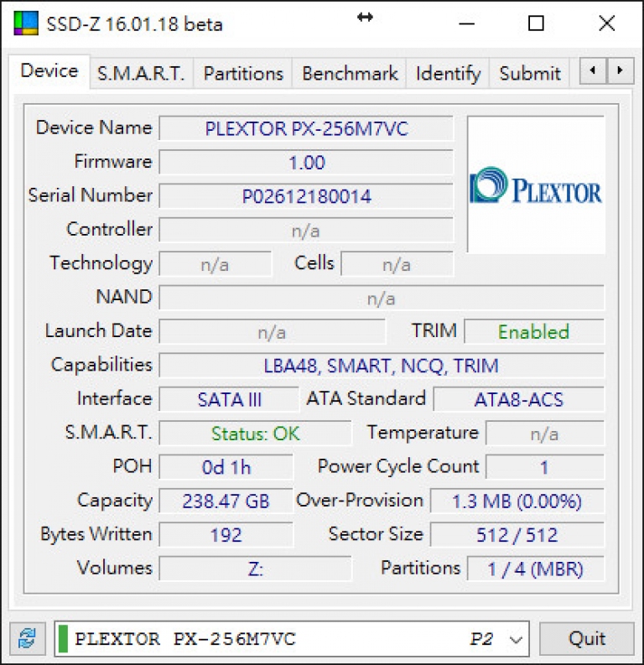The image size is (644, 665).
Task: Click the SSD-Z application icon in title bar
Action: click(26, 23)
